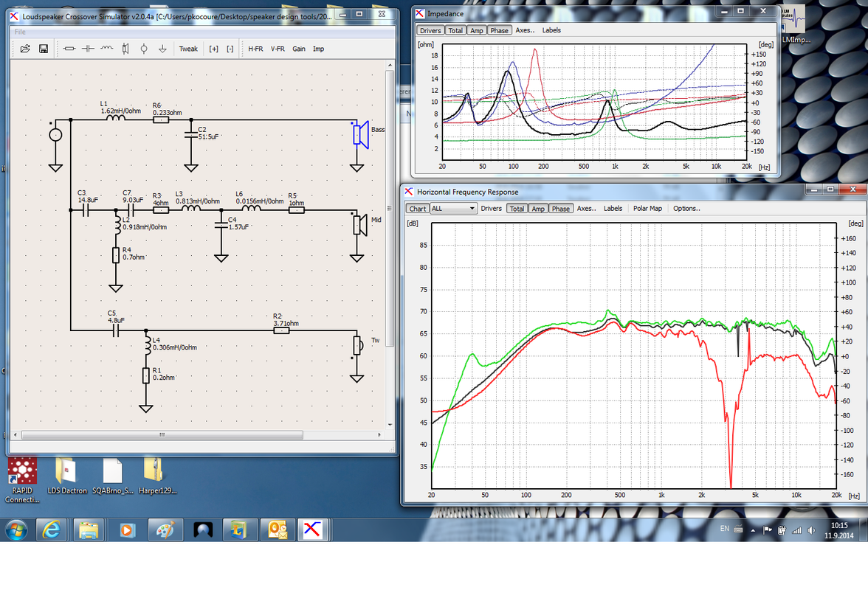Open Outlook from the taskbar
This screenshot has width=868, height=590.
click(x=278, y=530)
